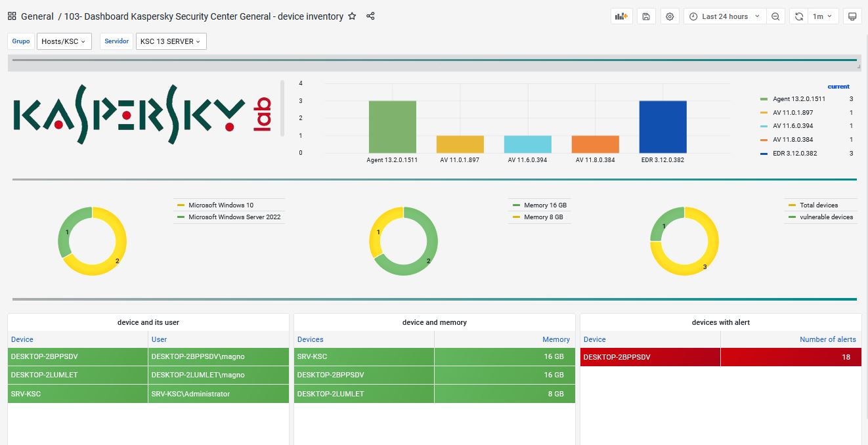Click the yellow AV 11.0.1.897 bar

460,144
